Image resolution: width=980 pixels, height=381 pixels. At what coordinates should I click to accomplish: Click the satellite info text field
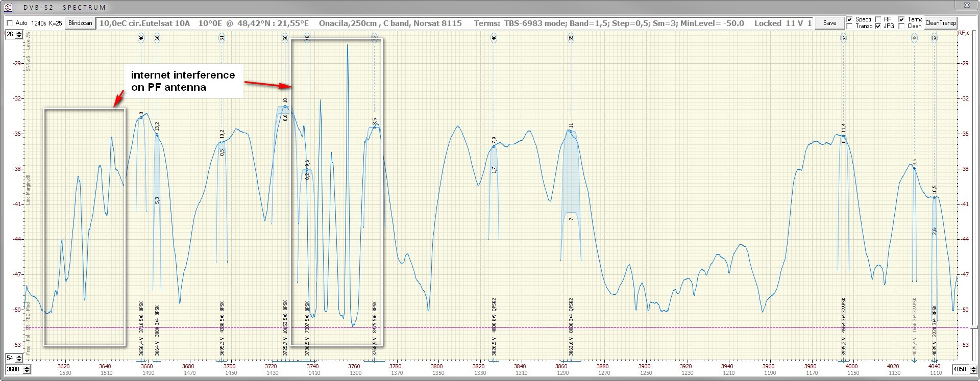coord(455,23)
